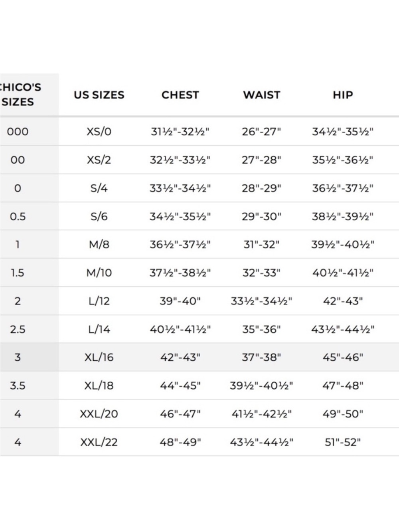Click the hip value 51"-52"
399x532 pixels.
click(x=343, y=442)
